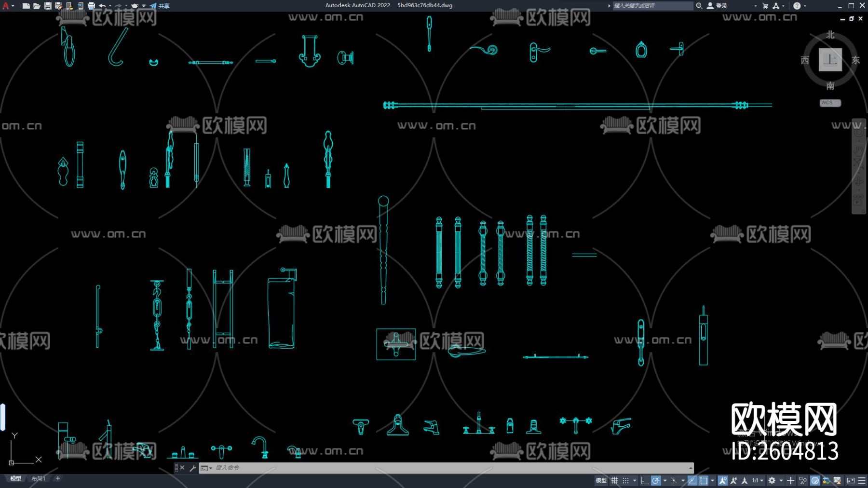The height and width of the screenshot is (488, 868).
Task: Add a new layout with plus tab
Action: (x=58, y=478)
